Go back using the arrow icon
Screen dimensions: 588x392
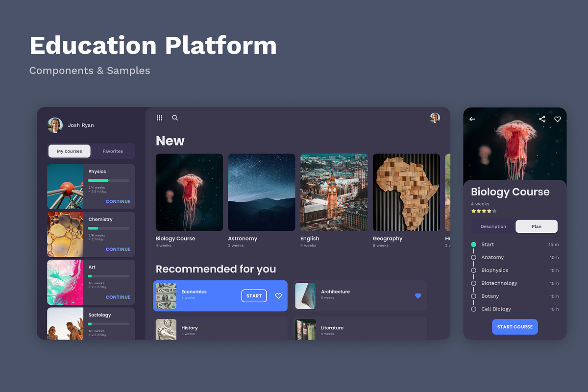pyautogui.click(x=472, y=119)
